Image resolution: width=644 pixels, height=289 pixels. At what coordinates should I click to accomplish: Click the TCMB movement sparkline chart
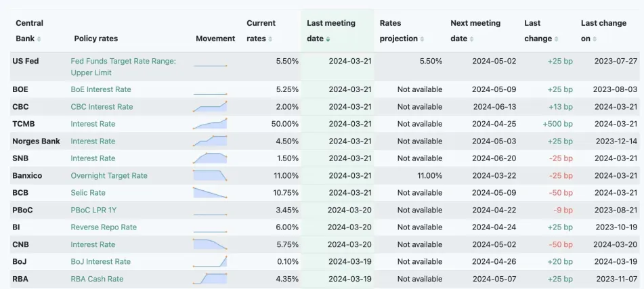210,124
